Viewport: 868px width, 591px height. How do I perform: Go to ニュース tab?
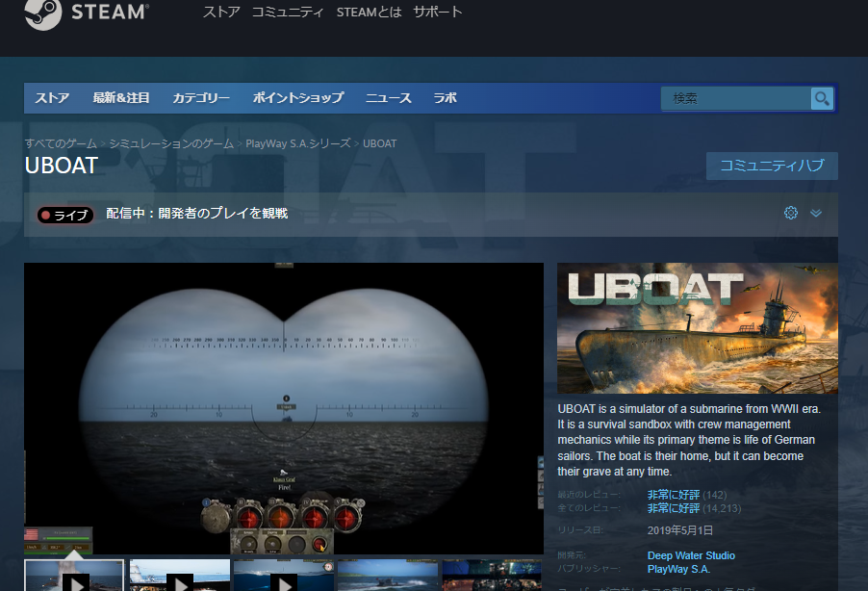[388, 98]
